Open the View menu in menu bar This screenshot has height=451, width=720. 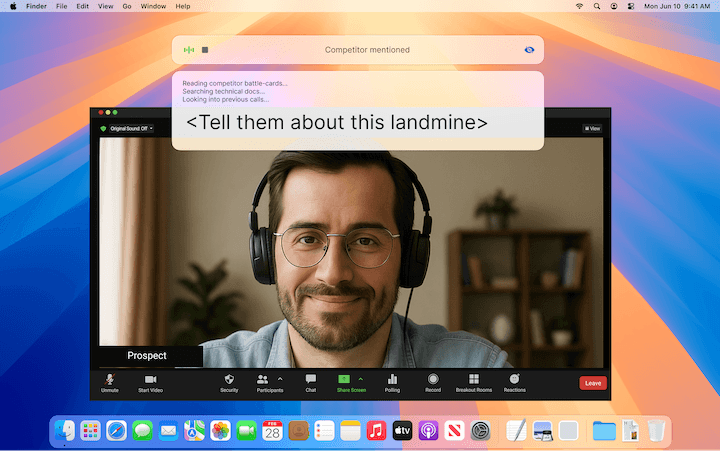105,6
